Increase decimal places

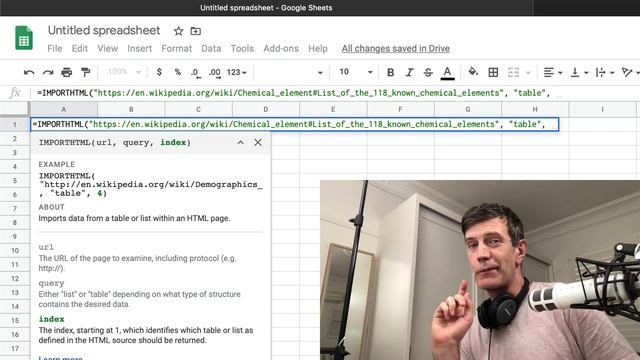tap(214, 73)
